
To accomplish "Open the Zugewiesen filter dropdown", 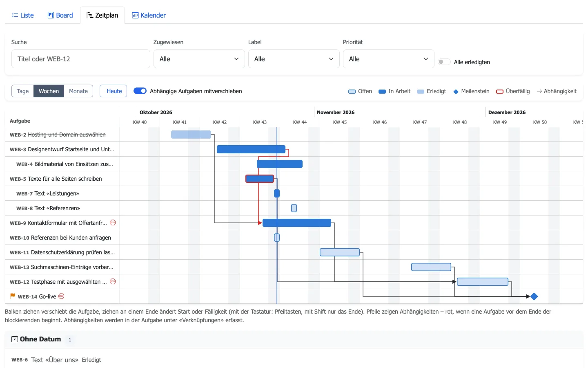I will (199, 59).
